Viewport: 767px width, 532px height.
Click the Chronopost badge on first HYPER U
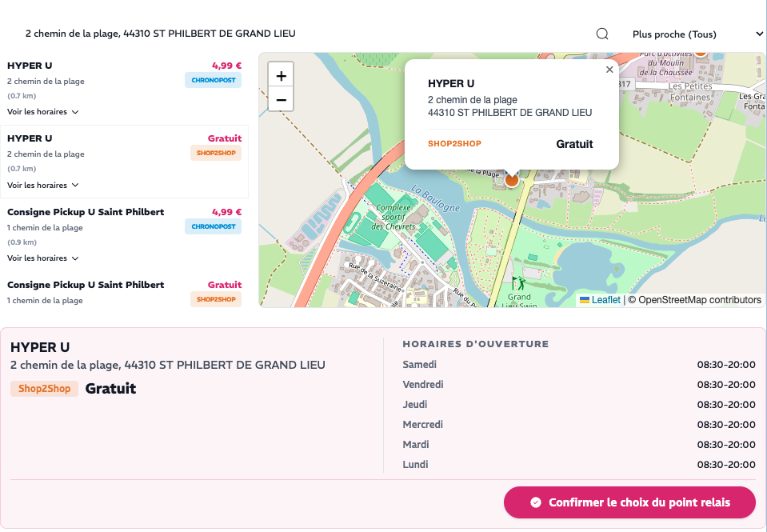214,80
